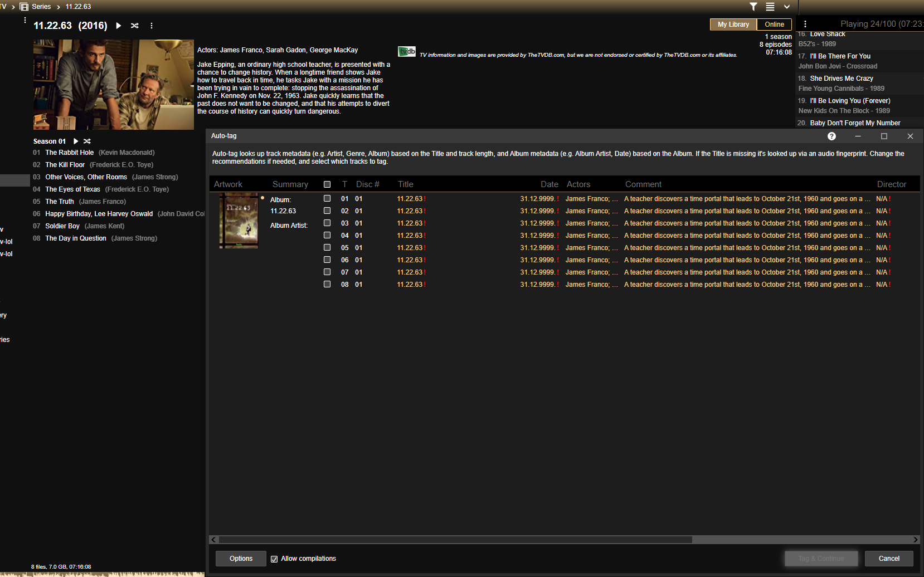Click the filter funnel icon in the top bar
Viewport: 924px width, 577px height.
[753, 7]
